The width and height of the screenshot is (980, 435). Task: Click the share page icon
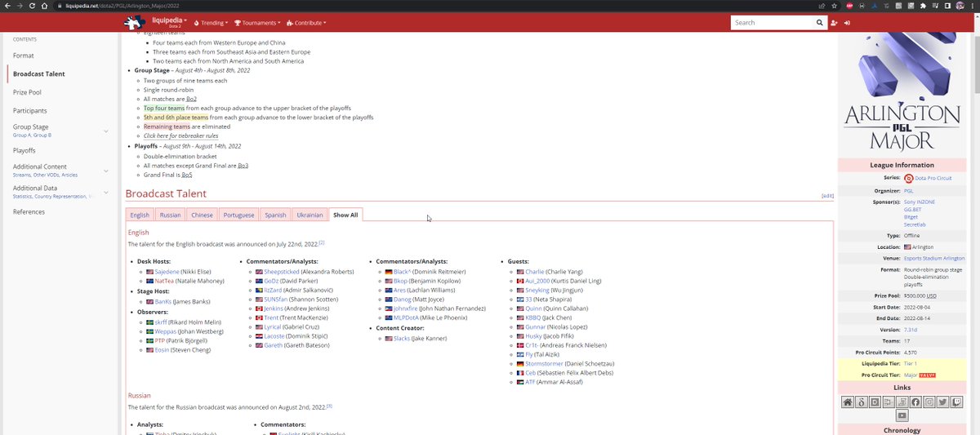click(822, 6)
